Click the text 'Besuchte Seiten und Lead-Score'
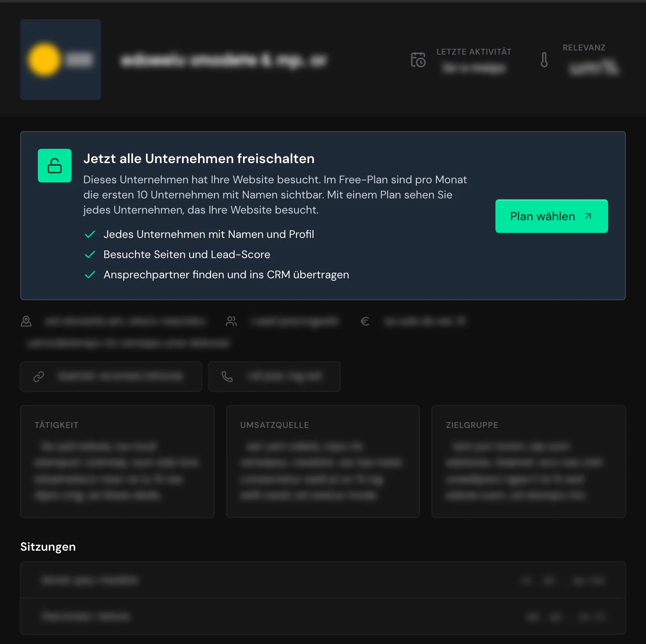646x644 pixels. coord(187,255)
